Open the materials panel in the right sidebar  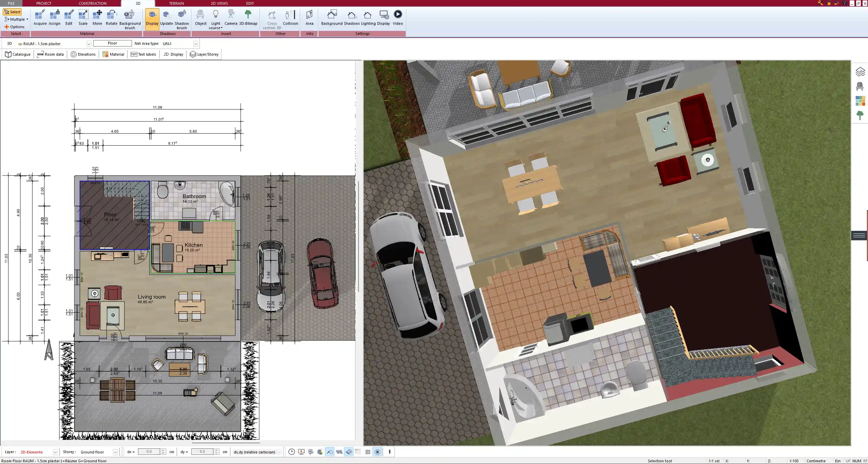tap(860, 101)
